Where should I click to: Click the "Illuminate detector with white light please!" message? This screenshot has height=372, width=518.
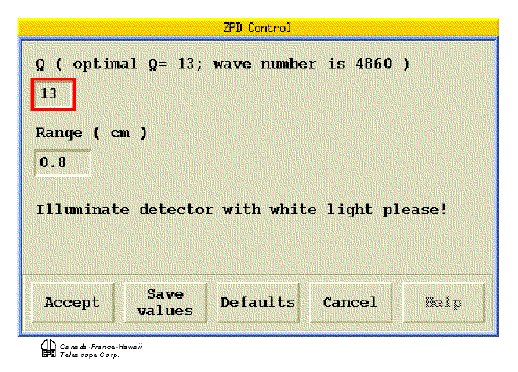click(241, 210)
